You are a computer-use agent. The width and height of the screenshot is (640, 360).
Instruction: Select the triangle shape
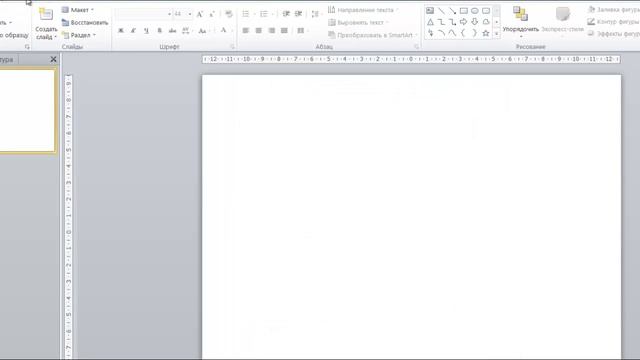[430, 22]
